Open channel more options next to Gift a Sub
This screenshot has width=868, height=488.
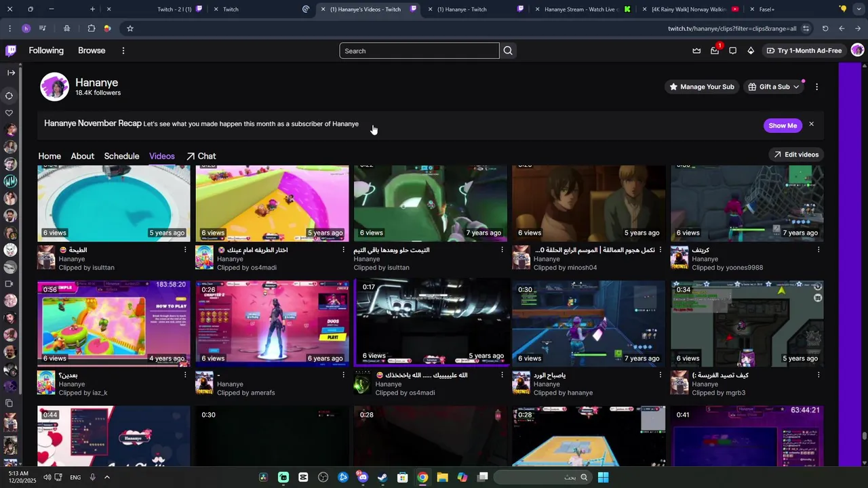[816, 87]
